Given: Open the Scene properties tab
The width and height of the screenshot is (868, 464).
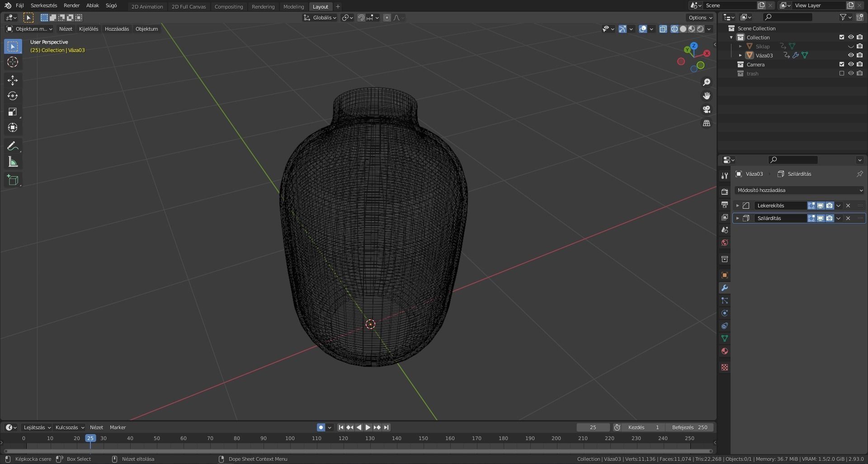Looking at the screenshot, I should tap(725, 230).
